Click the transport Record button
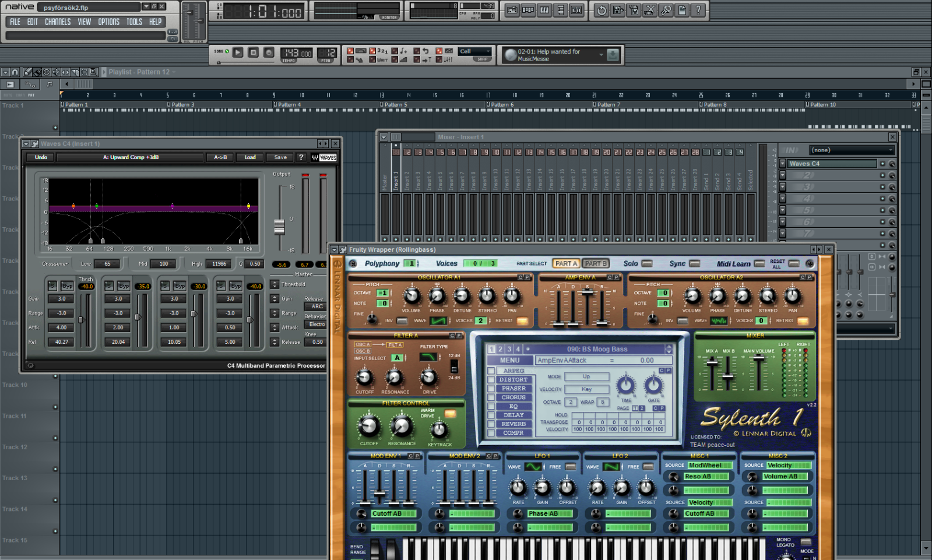Screen dimensions: 932x560 click(x=269, y=52)
